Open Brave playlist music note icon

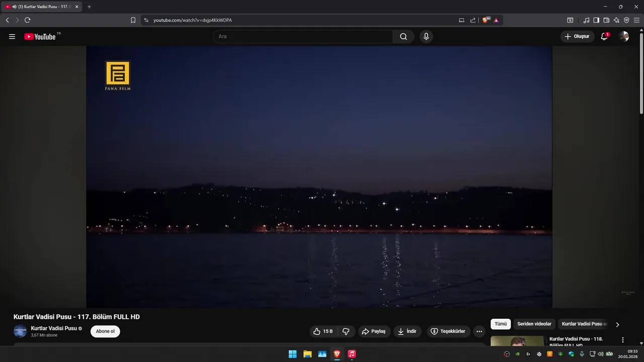point(586,20)
